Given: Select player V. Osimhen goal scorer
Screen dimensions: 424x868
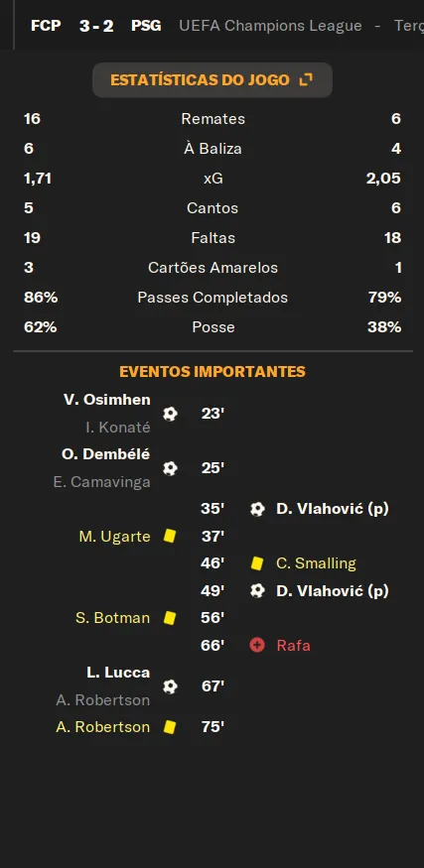Looking at the screenshot, I should 107,400.
